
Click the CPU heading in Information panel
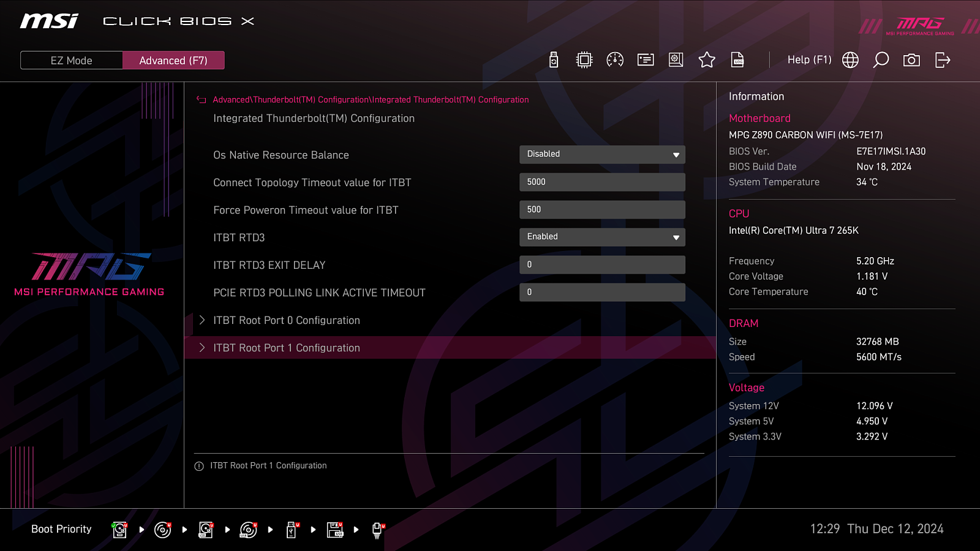739,214
